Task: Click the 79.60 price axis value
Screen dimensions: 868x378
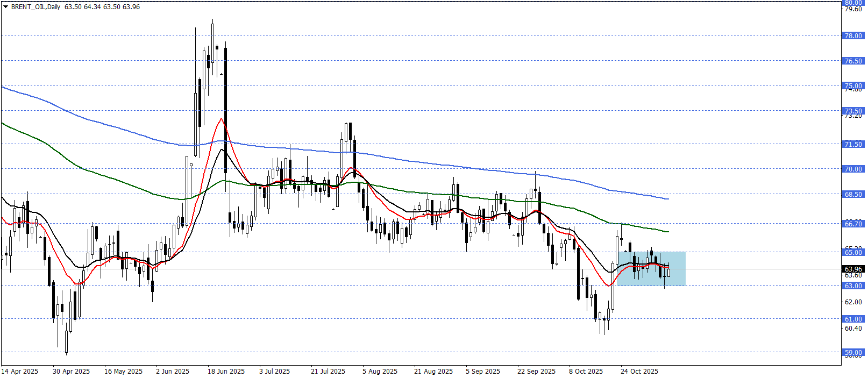Action: pyautogui.click(x=853, y=9)
